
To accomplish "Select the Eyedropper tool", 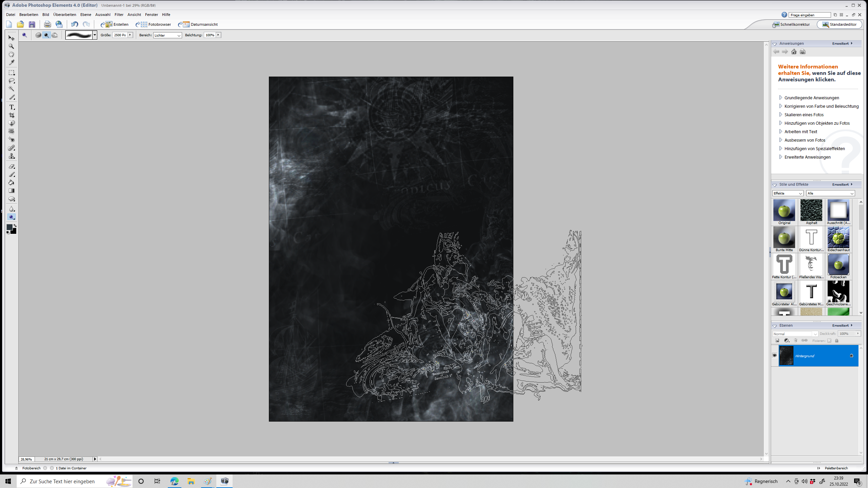I will 12,62.
